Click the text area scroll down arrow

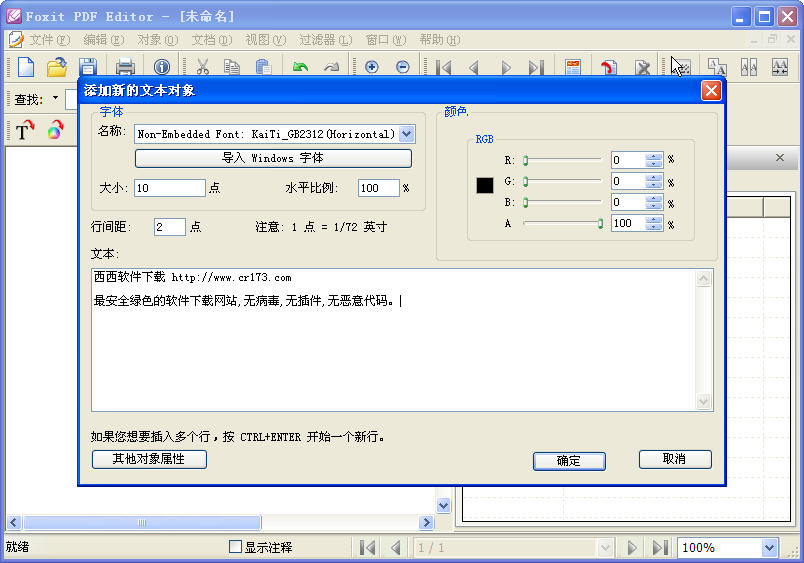704,401
